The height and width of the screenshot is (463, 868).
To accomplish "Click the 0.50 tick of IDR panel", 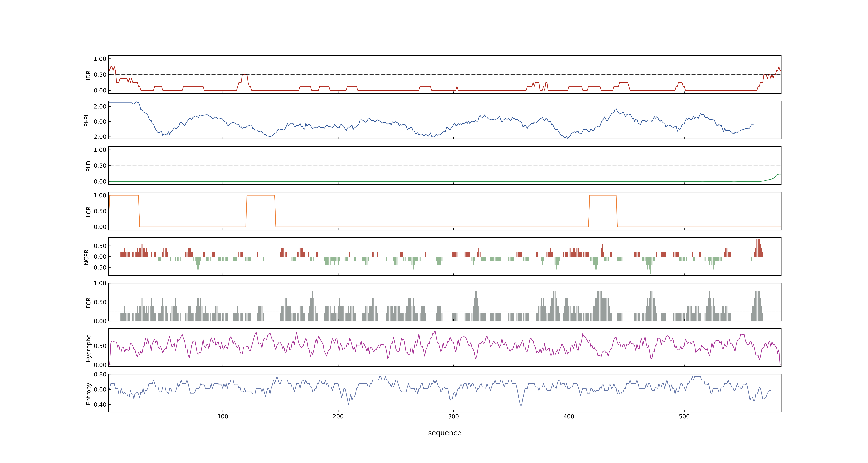I will pos(100,75).
